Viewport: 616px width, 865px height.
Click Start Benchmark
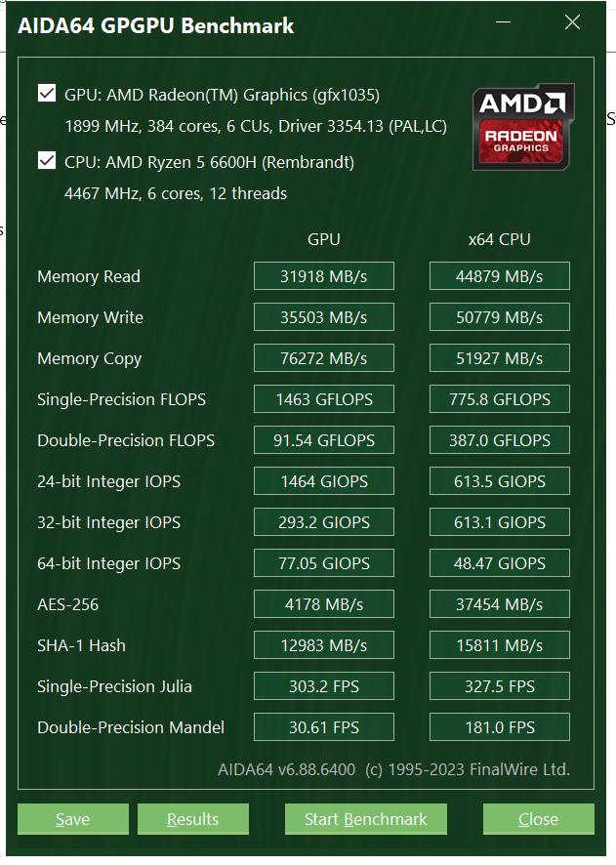tap(366, 819)
